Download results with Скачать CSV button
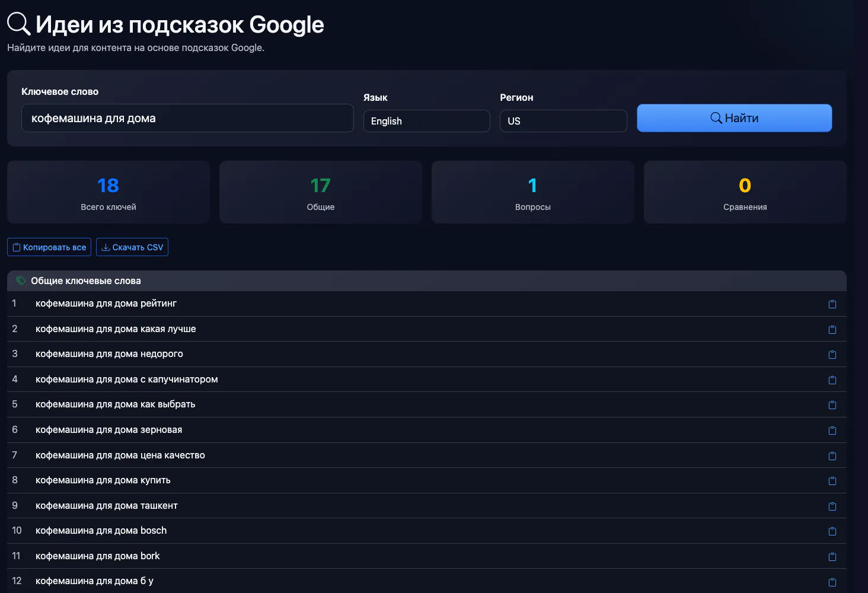This screenshot has width=868, height=593. (132, 247)
